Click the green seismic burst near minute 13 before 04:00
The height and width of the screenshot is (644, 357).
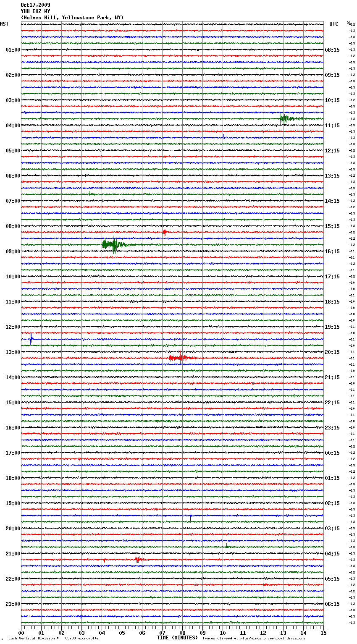[290, 119]
